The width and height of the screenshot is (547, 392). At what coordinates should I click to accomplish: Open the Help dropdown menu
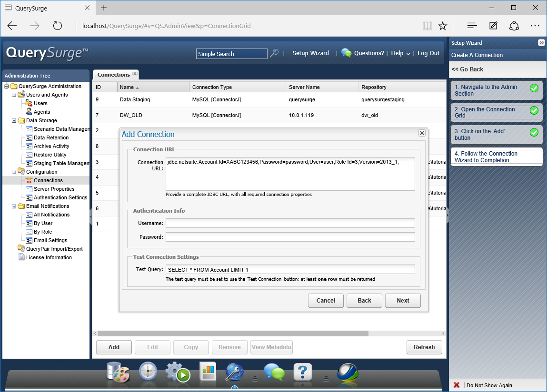(400, 53)
